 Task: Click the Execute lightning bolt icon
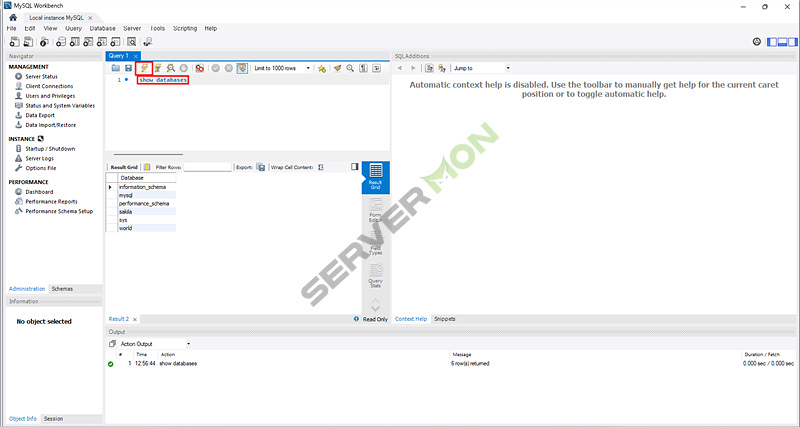click(x=145, y=68)
